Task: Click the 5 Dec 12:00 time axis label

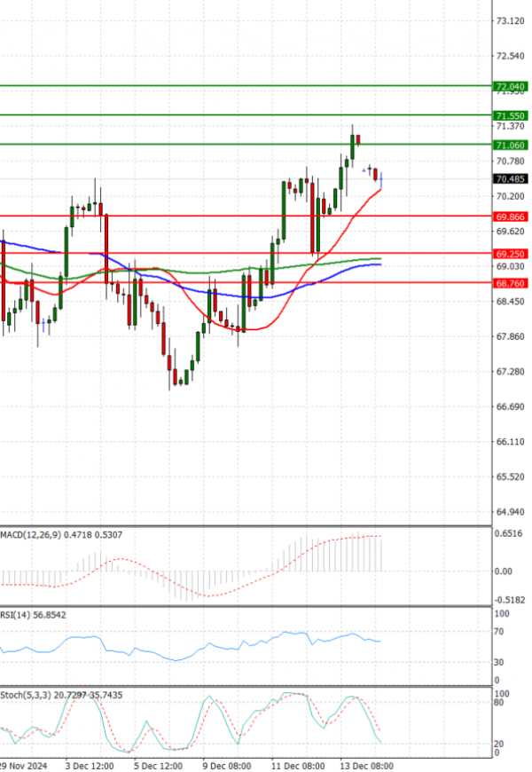Action: click(158, 766)
